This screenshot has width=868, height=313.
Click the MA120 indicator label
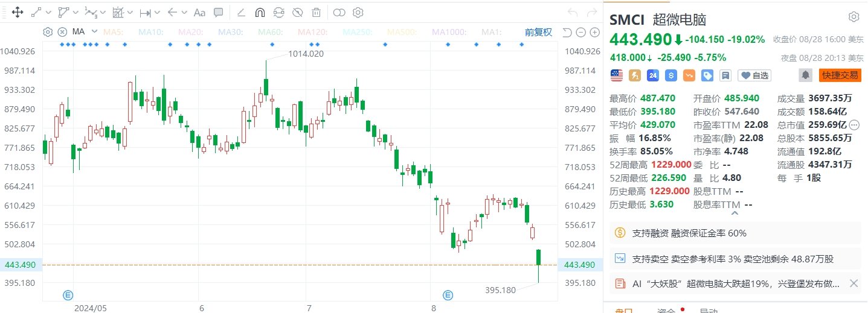tap(312, 32)
